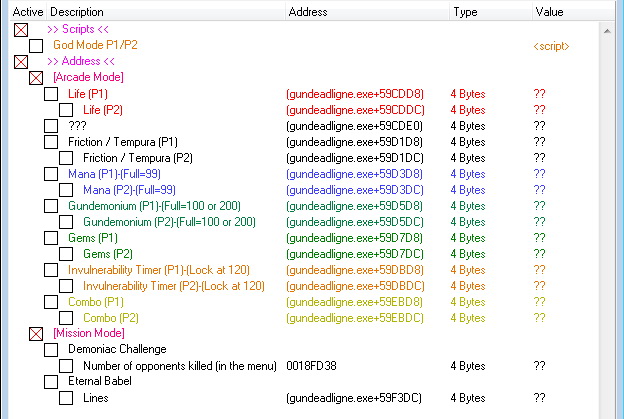Check the Gems (P2) entry box
The image size is (624, 419).
[x=66, y=254]
